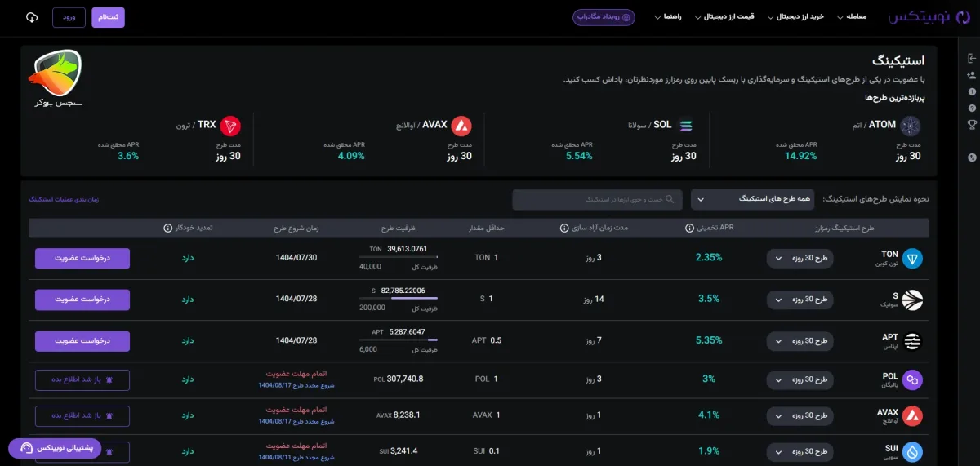Request membership in the S staking row
The width and height of the screenshot is (980, 466).
tap(82, 300)
